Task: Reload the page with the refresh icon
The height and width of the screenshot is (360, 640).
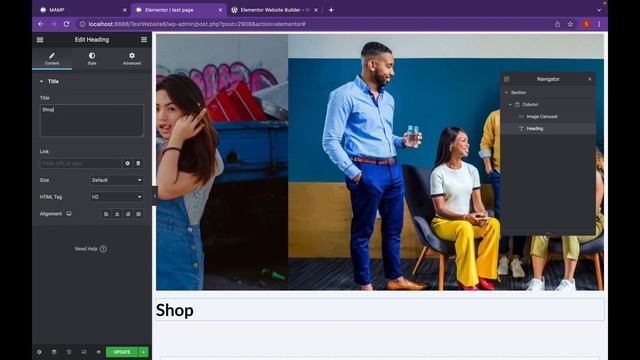Action: [67, 24]
